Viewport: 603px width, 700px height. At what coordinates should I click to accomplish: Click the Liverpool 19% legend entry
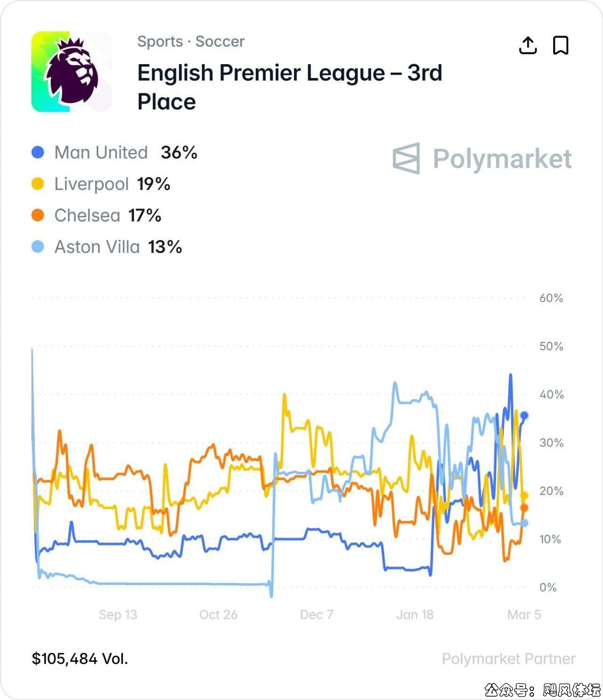point(112,184)
